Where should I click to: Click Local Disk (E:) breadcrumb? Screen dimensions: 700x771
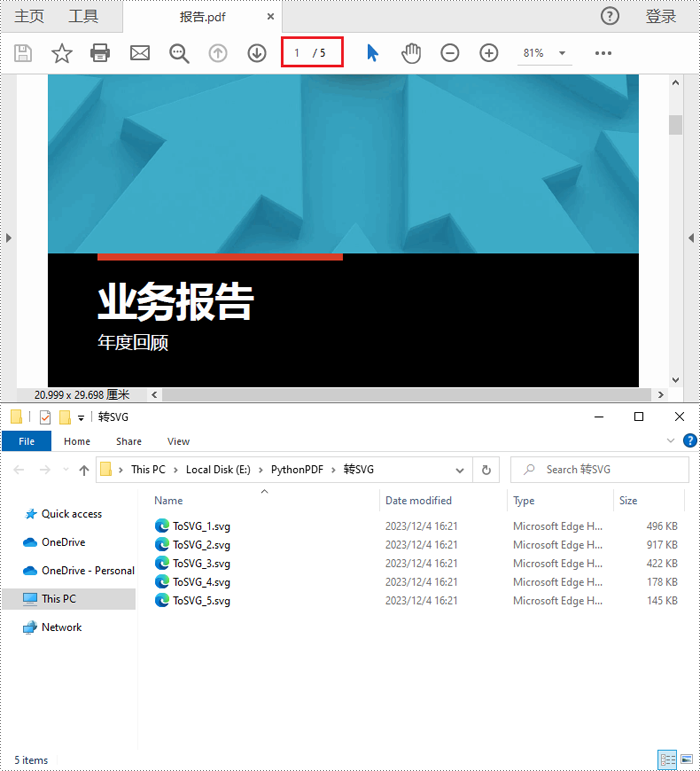[218, 470]
